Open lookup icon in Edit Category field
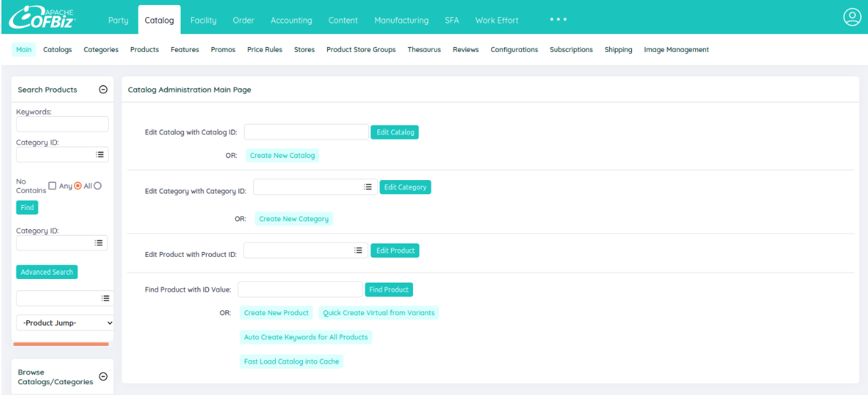868x395 pixels. pos(368,186)
